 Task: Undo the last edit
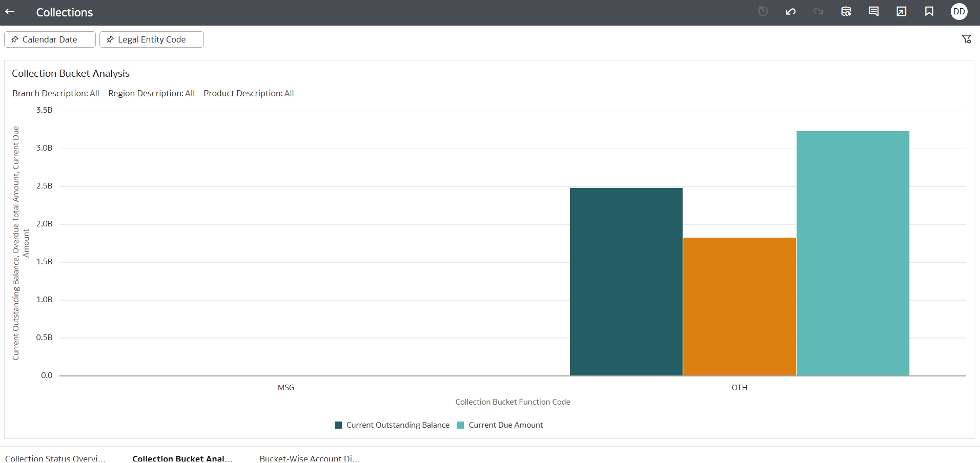(790, 11)
